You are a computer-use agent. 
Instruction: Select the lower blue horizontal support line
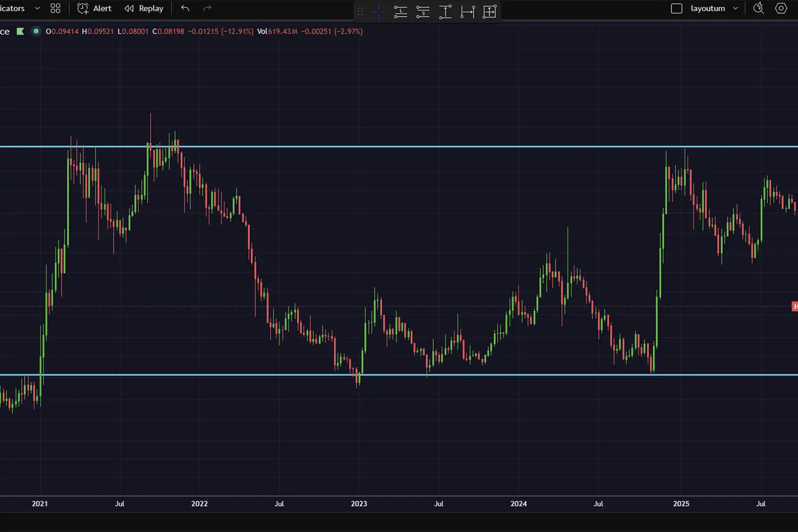click(399, 375)
